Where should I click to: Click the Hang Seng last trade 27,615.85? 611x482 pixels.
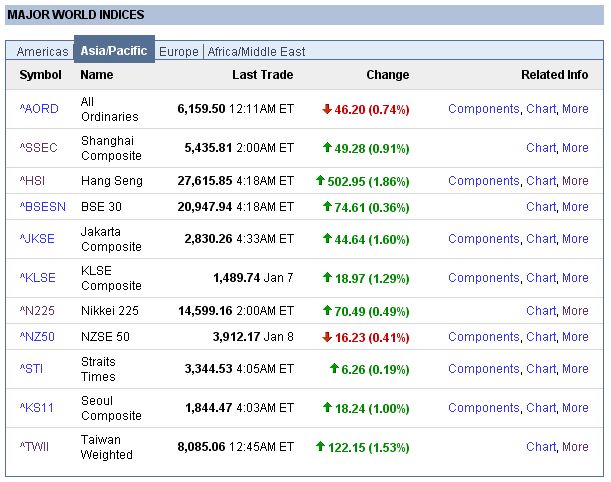click(205, 181)
